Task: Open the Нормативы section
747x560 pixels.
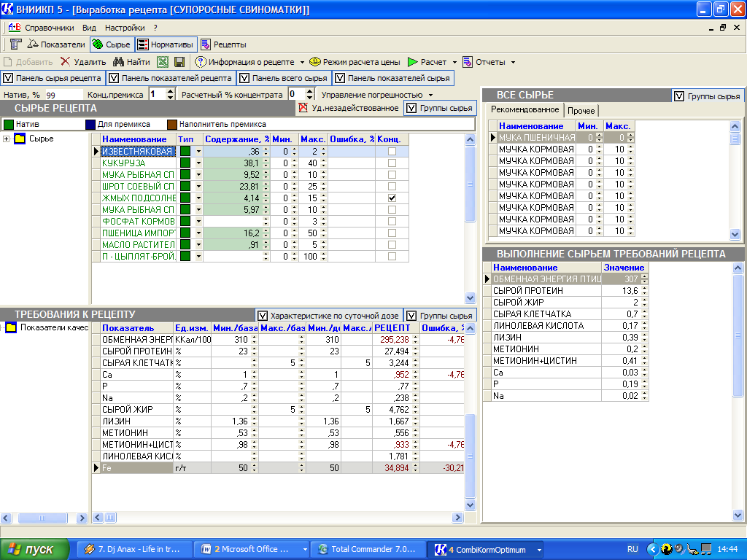Action: click(x=166, y=44)
